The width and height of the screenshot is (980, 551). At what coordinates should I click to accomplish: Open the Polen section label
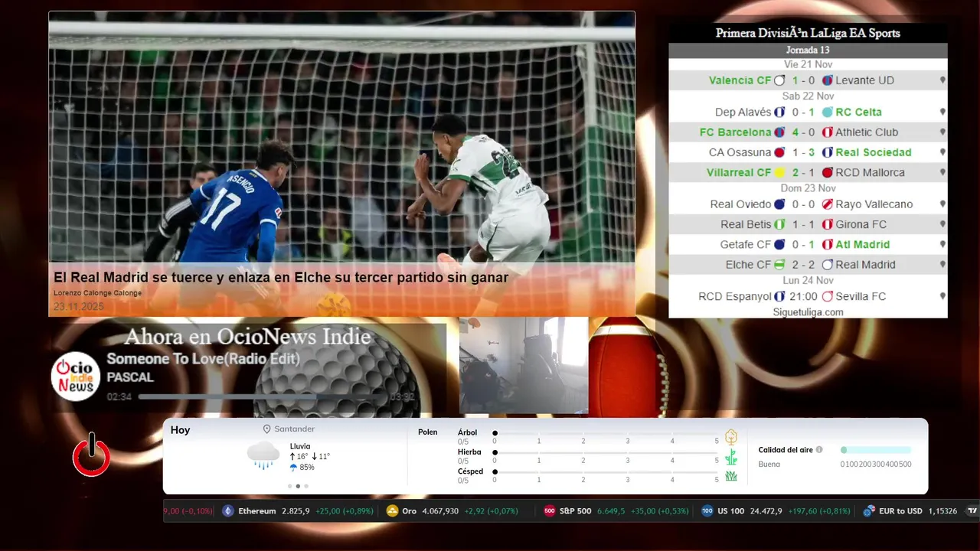(428, 432)
